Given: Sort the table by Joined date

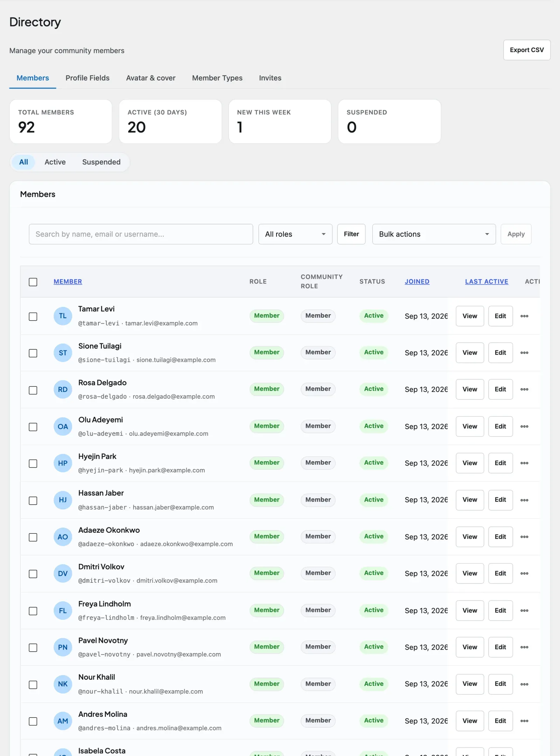Looking at the screenshot, I should pos(417,281).
